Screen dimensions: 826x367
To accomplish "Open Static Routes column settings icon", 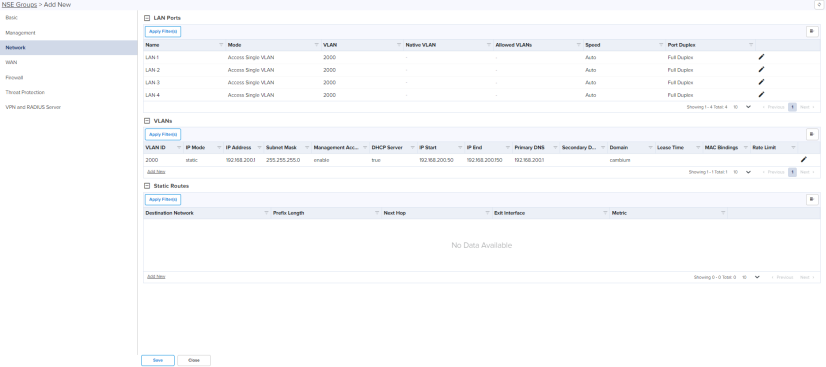I will [x=813, y=200].
